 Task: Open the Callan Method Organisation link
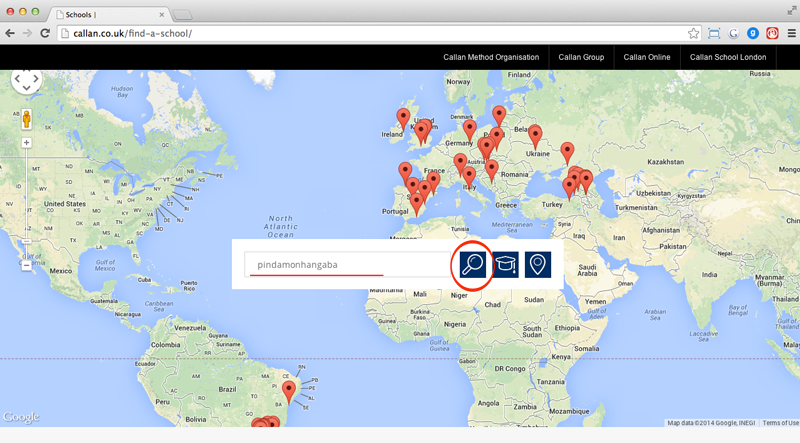pos(491,57)
